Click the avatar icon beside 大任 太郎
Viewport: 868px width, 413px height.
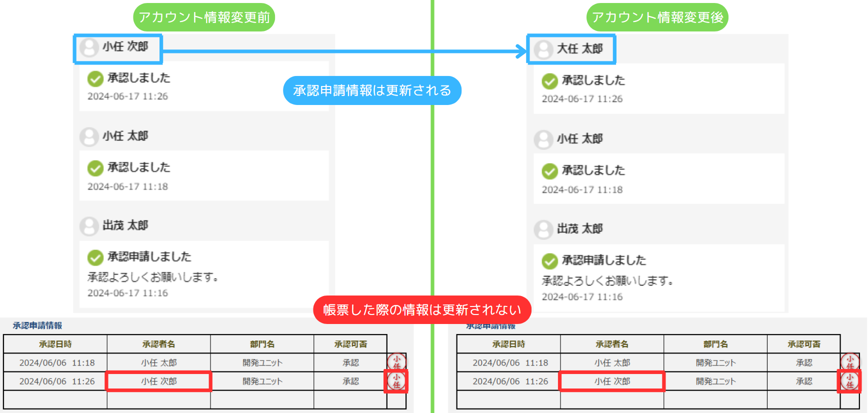pos(543,50)
